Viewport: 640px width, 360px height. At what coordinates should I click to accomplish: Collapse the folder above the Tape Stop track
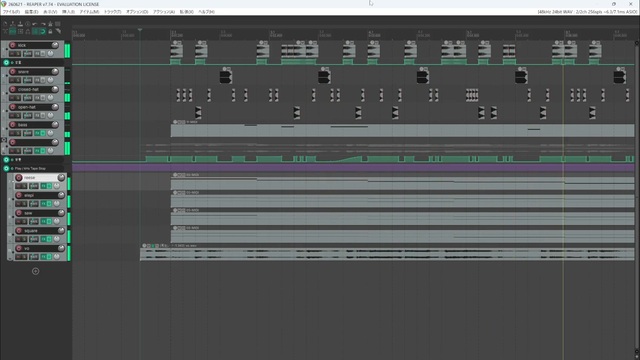tap(6, 160)
